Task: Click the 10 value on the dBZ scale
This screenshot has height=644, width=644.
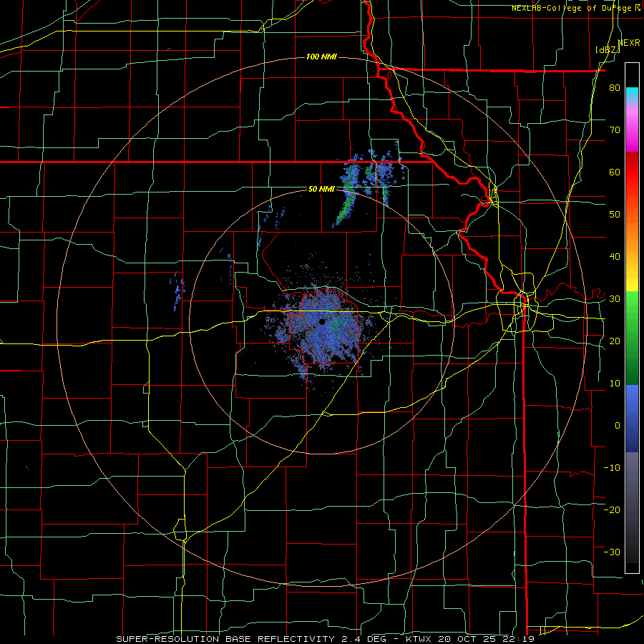Action: [615, 384]
